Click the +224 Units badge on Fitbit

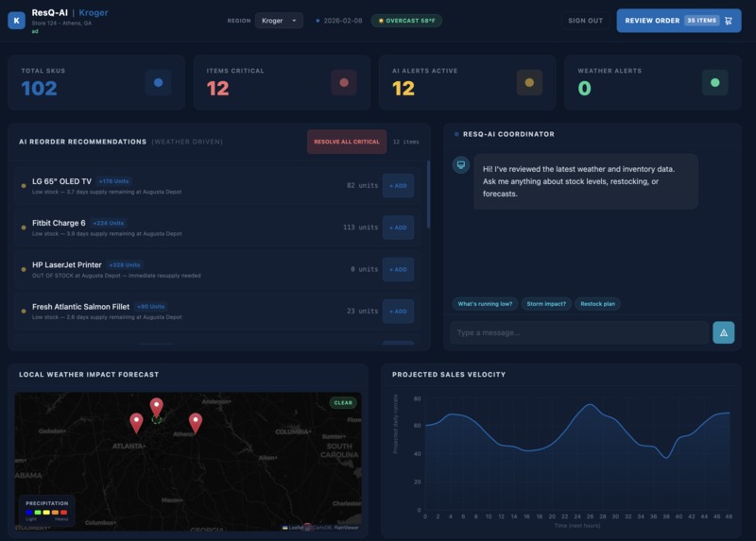point(109,223)
